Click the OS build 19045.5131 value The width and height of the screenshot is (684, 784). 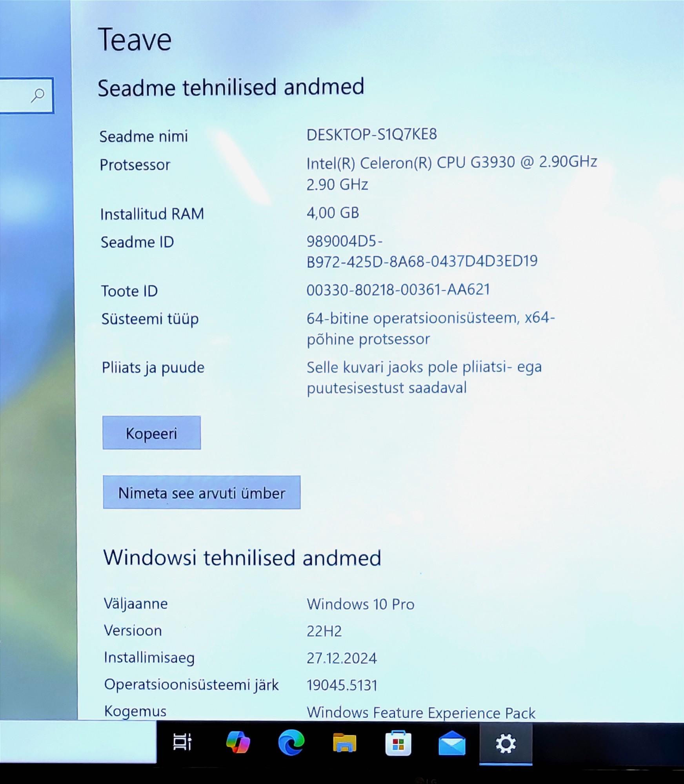click(x=342, y=685)
